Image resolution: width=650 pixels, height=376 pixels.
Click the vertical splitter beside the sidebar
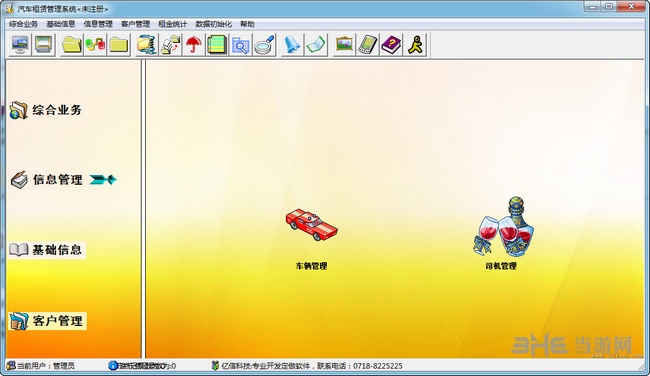point(143,209)
